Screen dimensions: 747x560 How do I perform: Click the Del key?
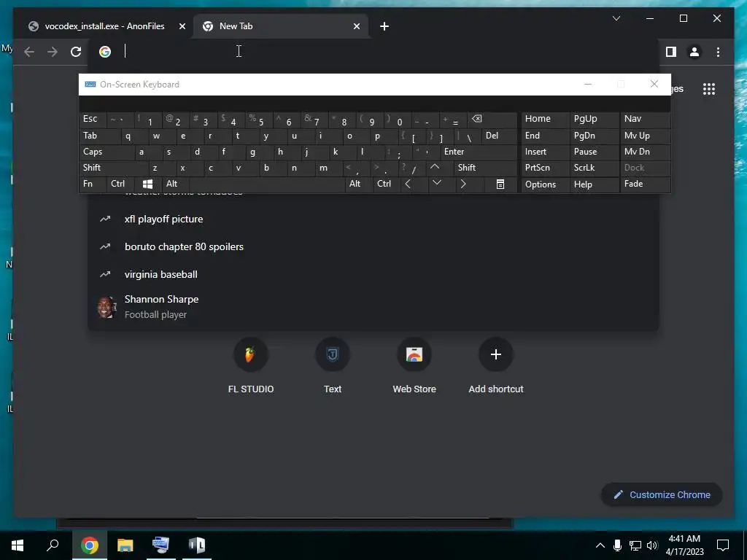click(x=499, y=136)
